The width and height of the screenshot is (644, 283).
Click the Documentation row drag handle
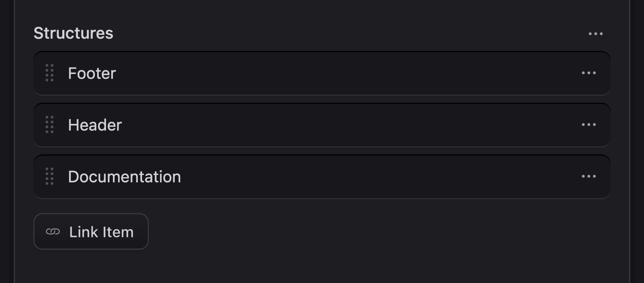pos(49,176)
